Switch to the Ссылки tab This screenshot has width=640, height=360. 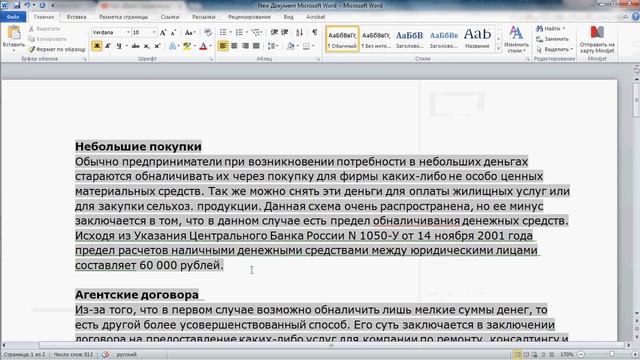[170, 17]
